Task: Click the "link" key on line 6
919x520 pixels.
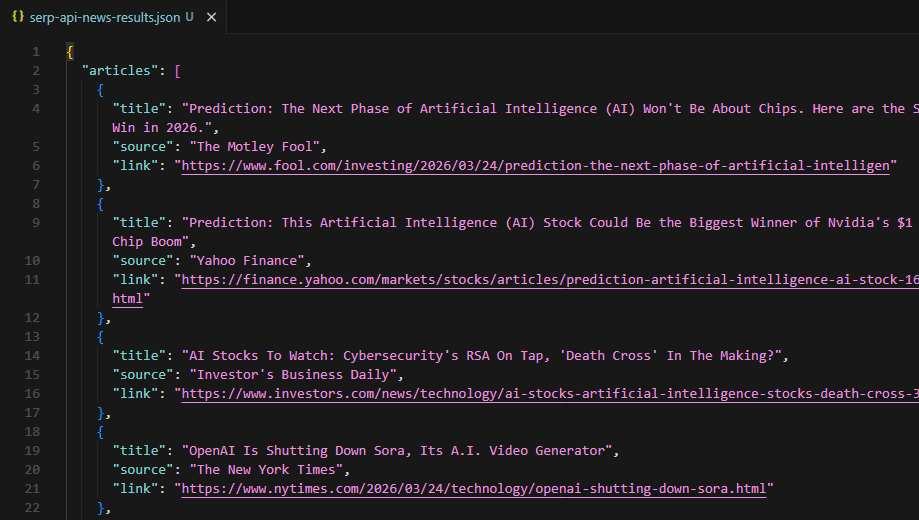Action: [135, 166]
